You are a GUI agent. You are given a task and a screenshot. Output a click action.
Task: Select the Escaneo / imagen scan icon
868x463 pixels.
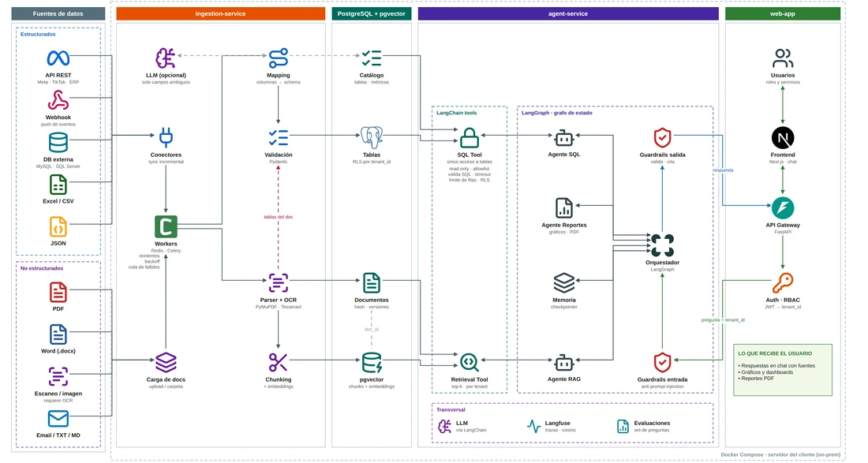(58, 376)
